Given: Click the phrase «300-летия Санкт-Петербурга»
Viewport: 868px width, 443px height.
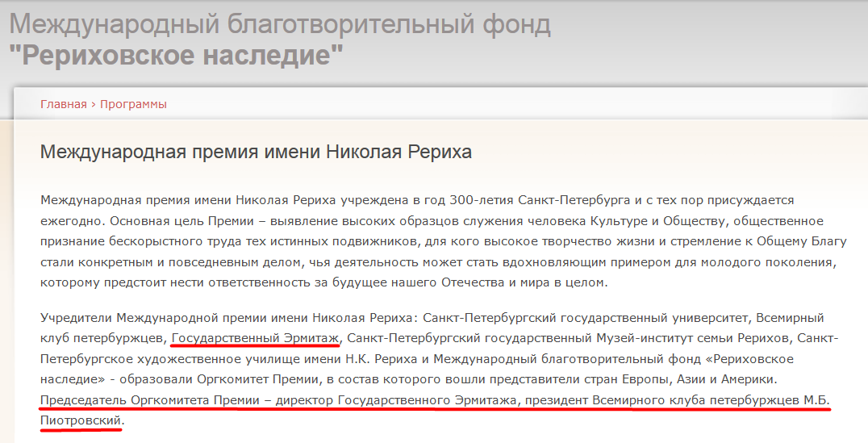Looking at the screenshot, I should click(x=540, y=200).
